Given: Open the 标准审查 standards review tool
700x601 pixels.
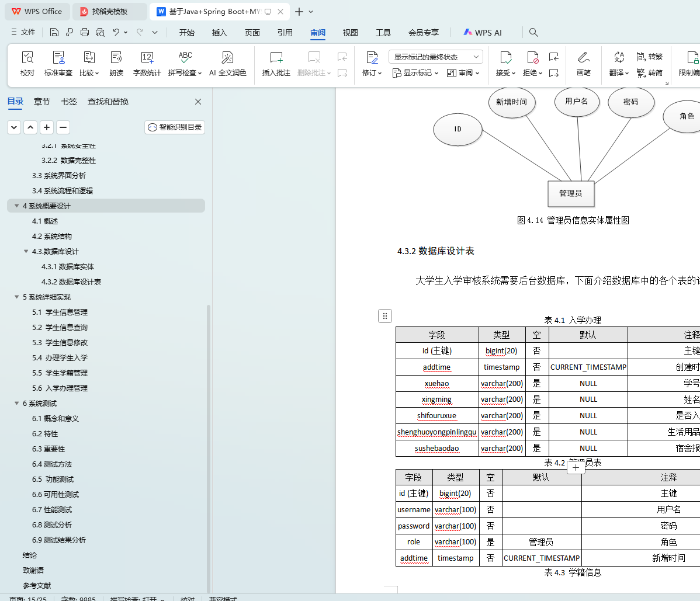Looking at the screenshot, I should tap(58, 63).
